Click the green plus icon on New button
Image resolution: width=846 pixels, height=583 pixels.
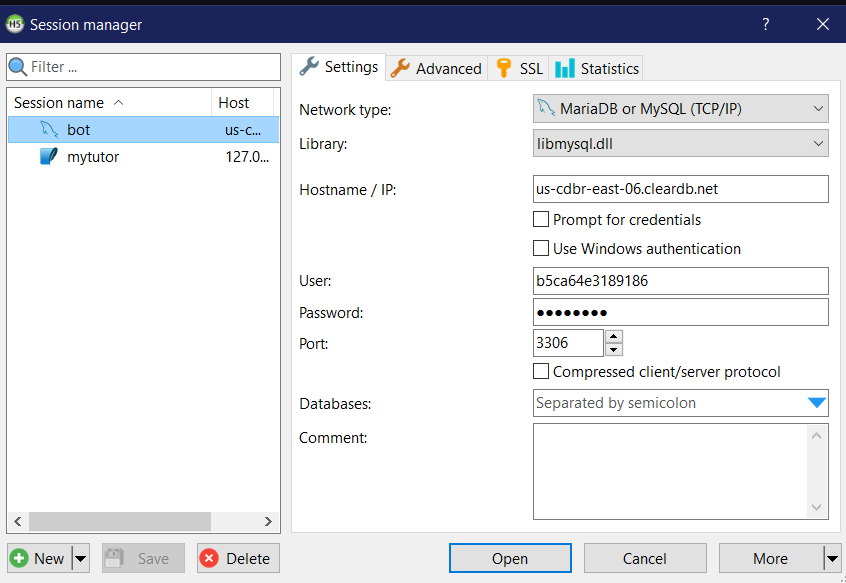click(x=19, y=558)
